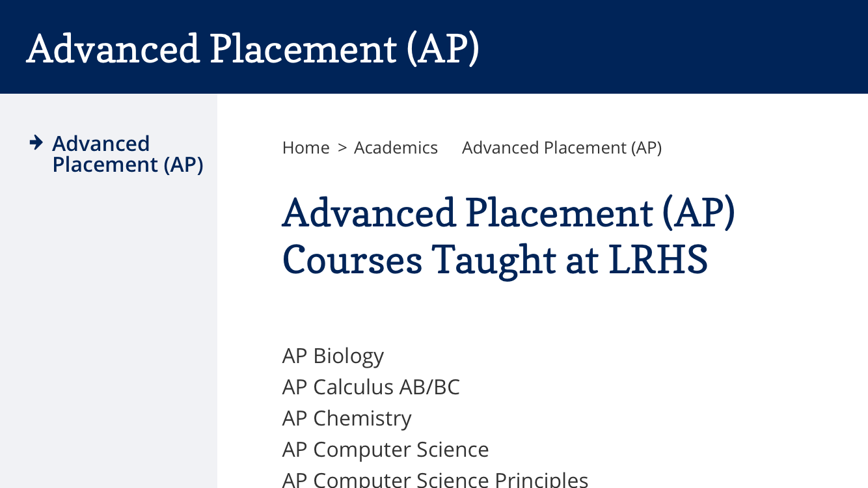Go to the Home breadcrumb
The width and height of the screenshot is (868, 488).
(306, 148)
